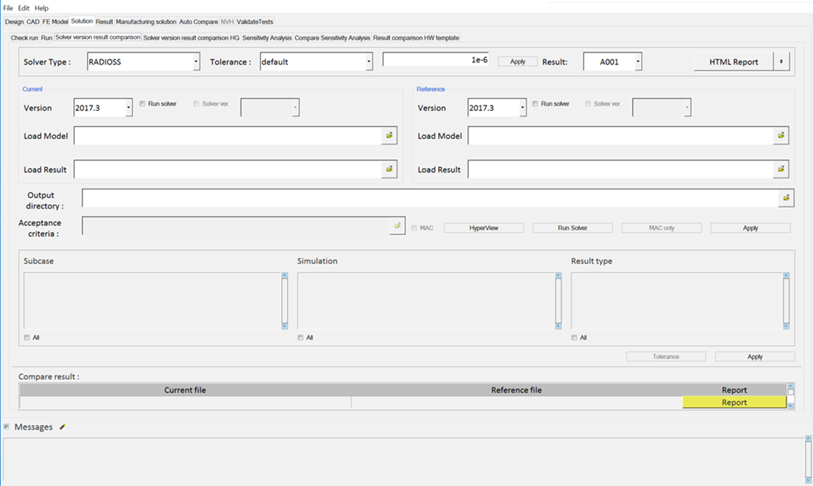
Task: Click the pencil icon next to Messages
Action: [x=63, y=427]
